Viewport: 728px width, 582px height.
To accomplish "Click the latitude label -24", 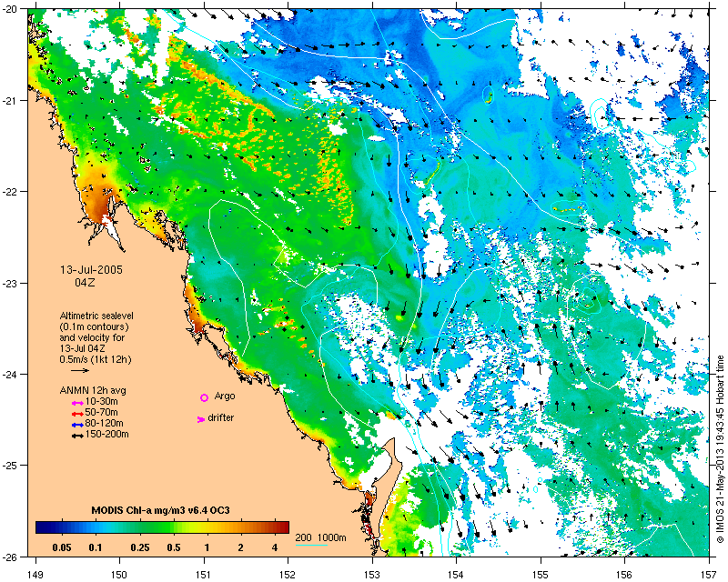I will 12,375.
